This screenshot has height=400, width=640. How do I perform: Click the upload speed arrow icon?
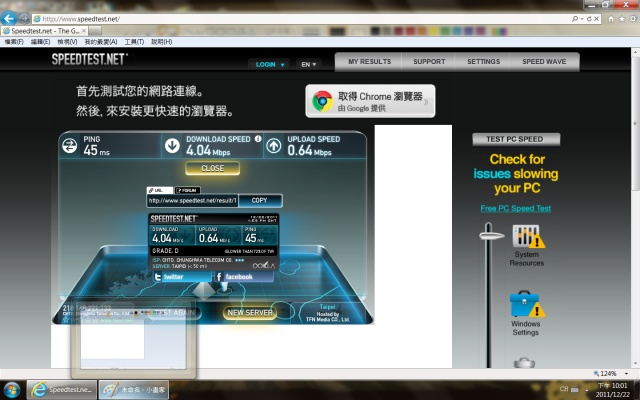click(273, 146)
